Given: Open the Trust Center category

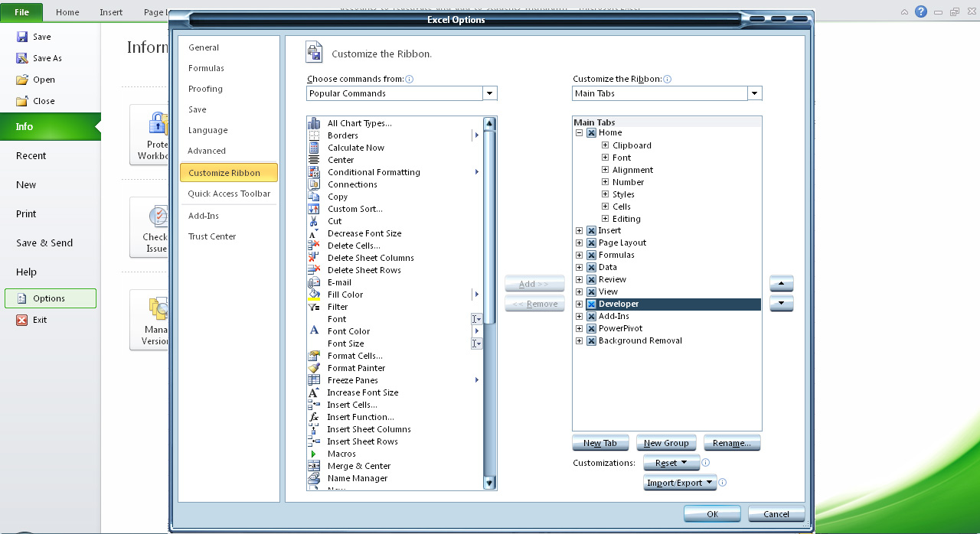Looking at the screenshot, I should pyautogui.click(x=229, y=236).
